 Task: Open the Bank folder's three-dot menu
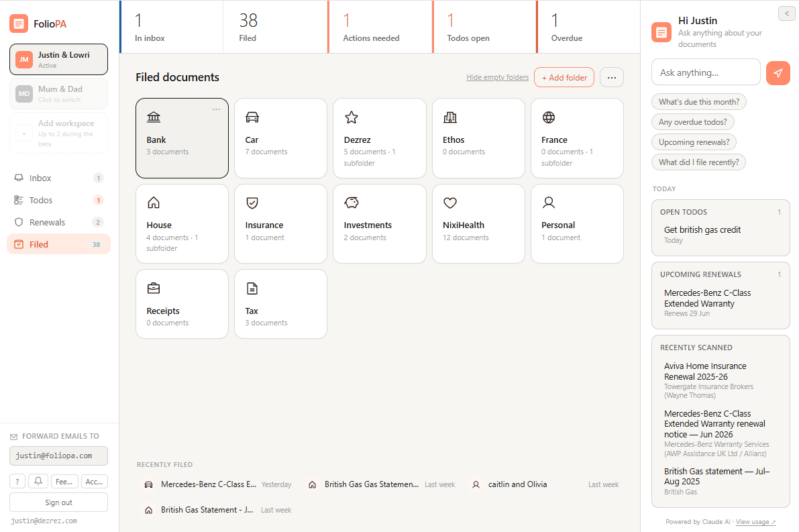[x=216, y=109]
